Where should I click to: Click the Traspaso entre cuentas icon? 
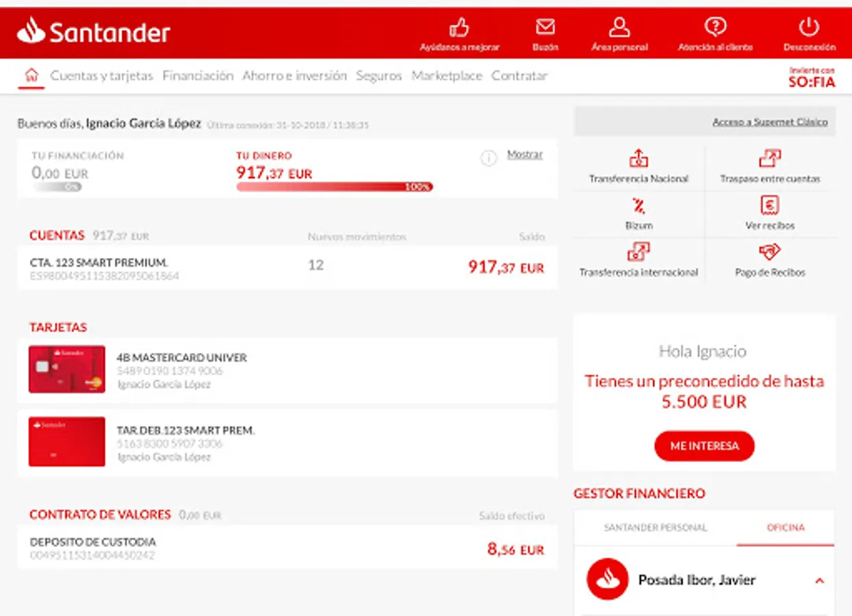click(770, 158)
